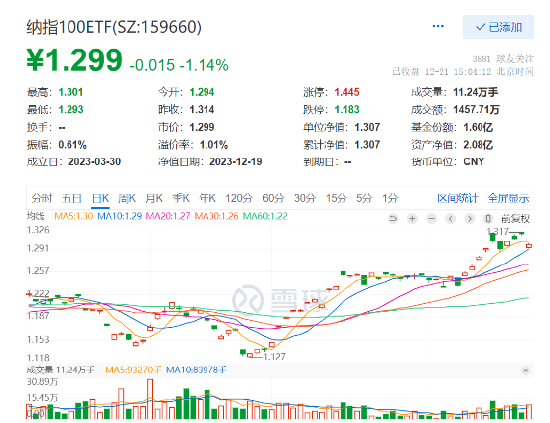This screenshot has width=550, height=423.
Task: Click the volume MA5:93270手 label
Action: [x=133, y=370]
